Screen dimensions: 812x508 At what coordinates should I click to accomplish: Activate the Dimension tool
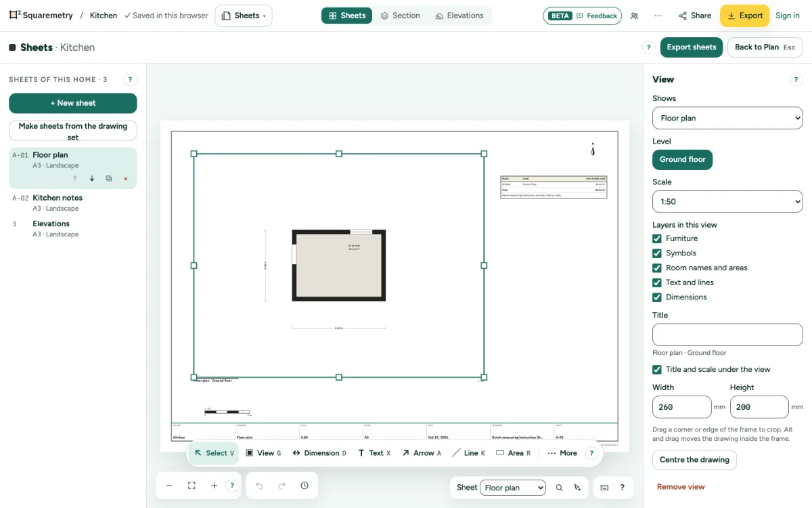click(319, 453)
